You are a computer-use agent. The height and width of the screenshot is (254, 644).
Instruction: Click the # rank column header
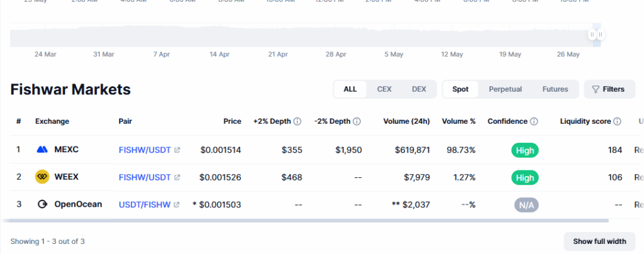(x=18, y=121)
